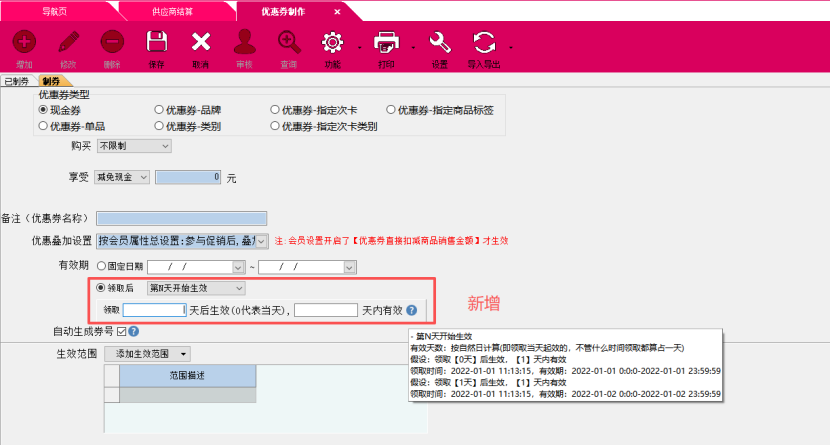Click the 天内有效 days input field
The width and height of the screenshot is (830, 445).
coord(326,310)
